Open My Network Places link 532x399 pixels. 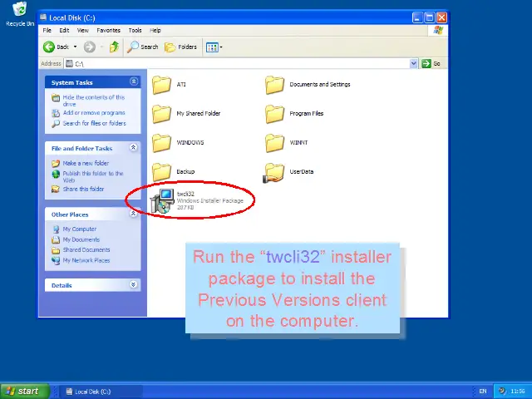(86, 260)
